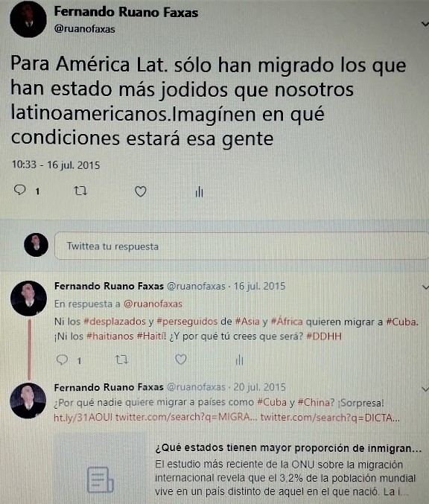429x504 pixels.
Task: Retweet the #desplazados reply tweet
Action: (x=121, y=360)
